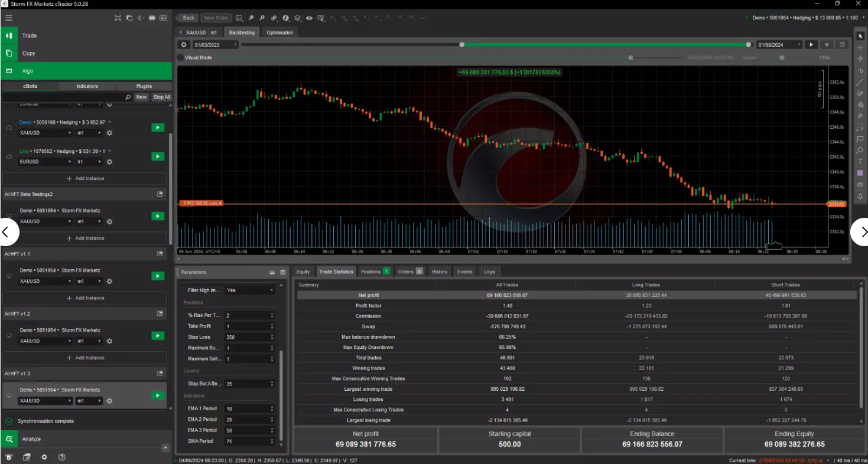
Task: Click the help question mark icon
Action: pos(62,457)
